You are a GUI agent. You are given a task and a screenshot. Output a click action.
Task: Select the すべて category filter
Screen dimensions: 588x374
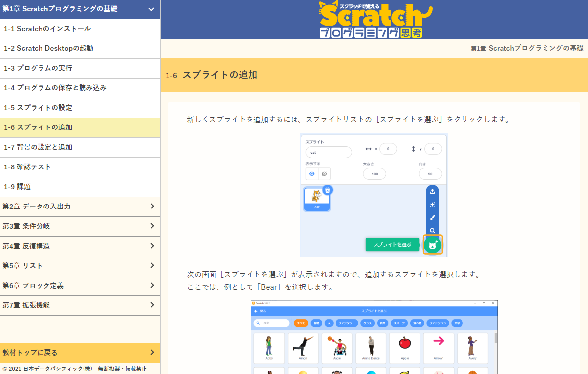tap(301, 323)
